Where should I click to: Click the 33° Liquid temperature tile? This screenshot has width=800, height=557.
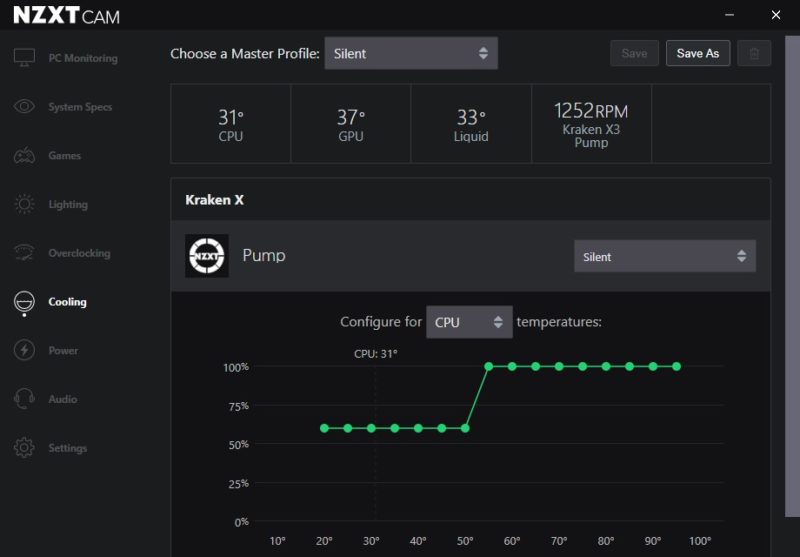point(471,124)
